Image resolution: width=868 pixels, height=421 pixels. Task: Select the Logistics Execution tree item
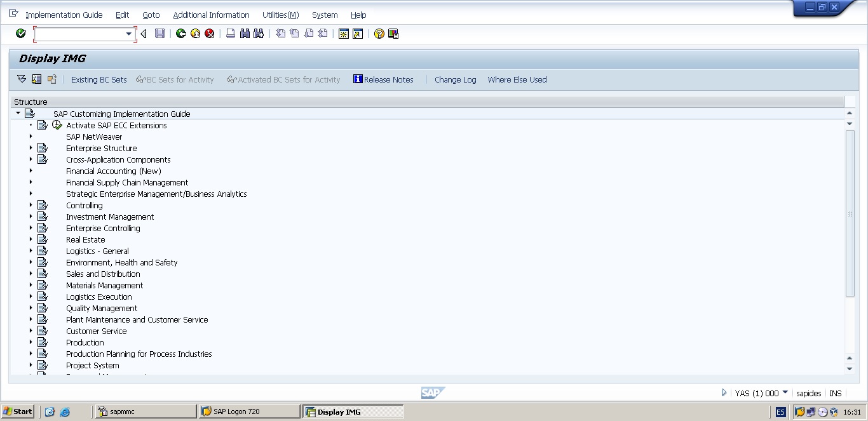(x=99, y=297)
